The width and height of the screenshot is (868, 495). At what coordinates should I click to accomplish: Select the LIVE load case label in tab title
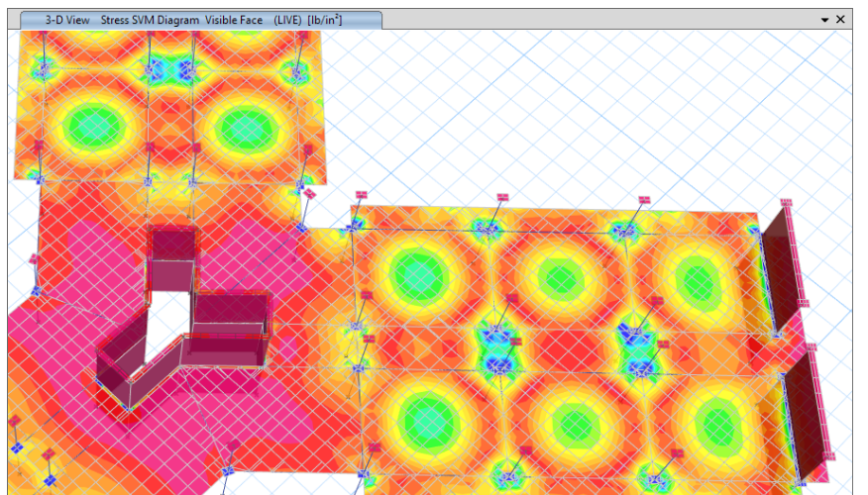click(293, 19)
